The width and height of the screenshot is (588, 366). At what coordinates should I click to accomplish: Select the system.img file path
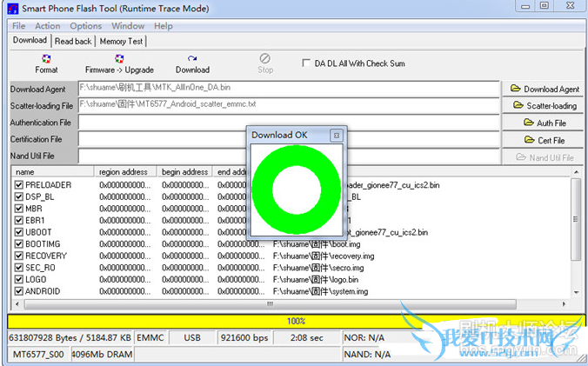click(320, 291)
